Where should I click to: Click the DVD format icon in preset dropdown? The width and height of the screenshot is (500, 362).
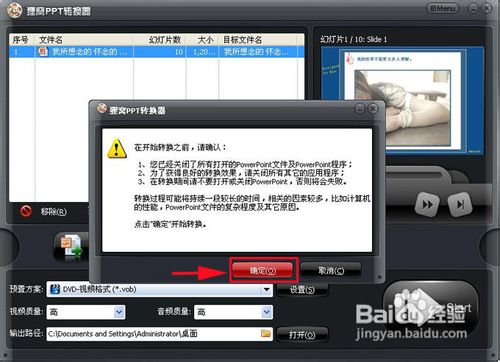pos(55,289)
